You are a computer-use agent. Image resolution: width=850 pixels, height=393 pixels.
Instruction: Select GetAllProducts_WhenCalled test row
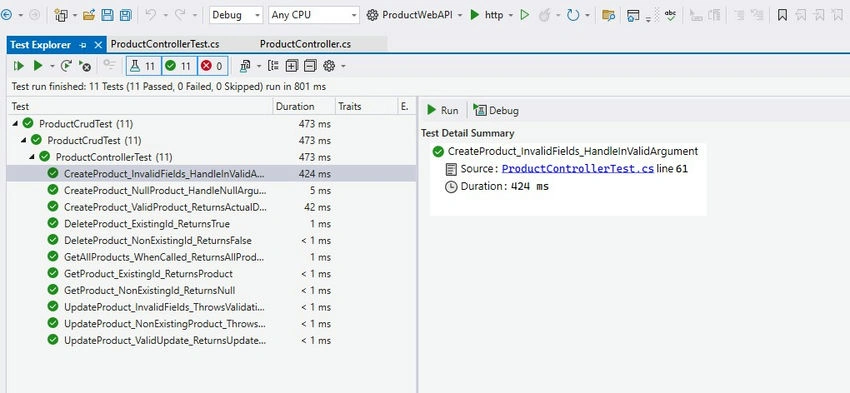point(212,257)
